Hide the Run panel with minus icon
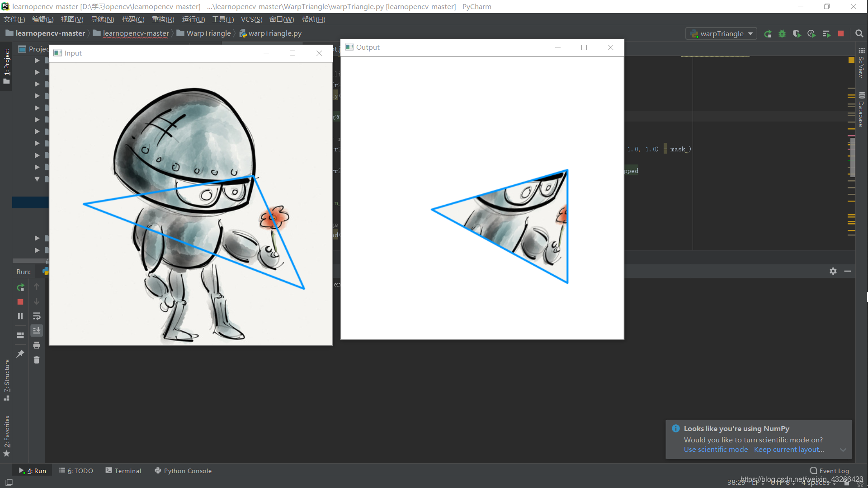 pos(848,271)
